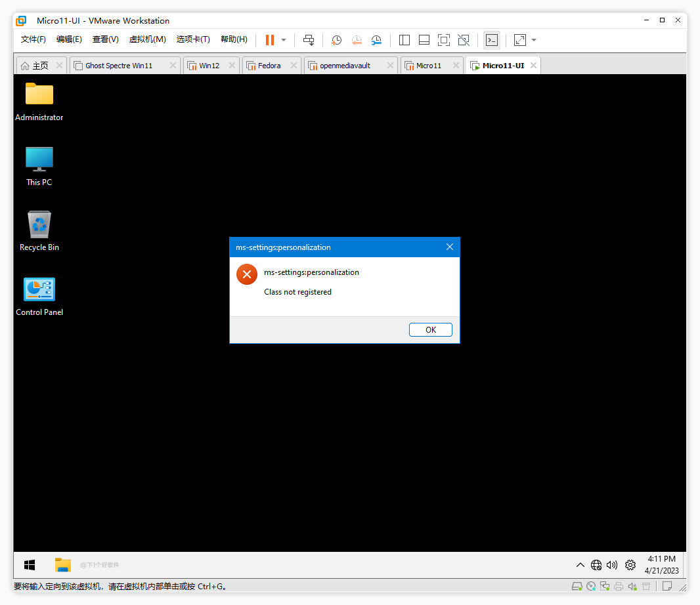
Task: Click the printer device status icon
Action: [619, 586]
